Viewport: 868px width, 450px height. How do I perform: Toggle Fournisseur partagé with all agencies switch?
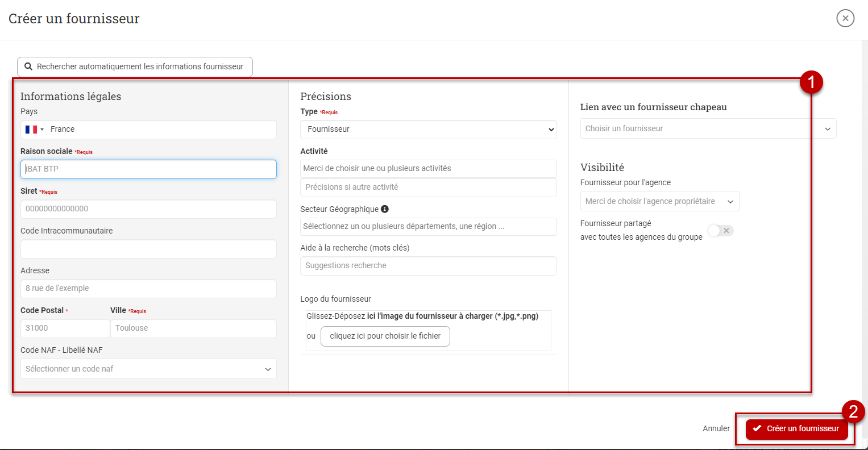pyautogui.click(x=720, y=231)
